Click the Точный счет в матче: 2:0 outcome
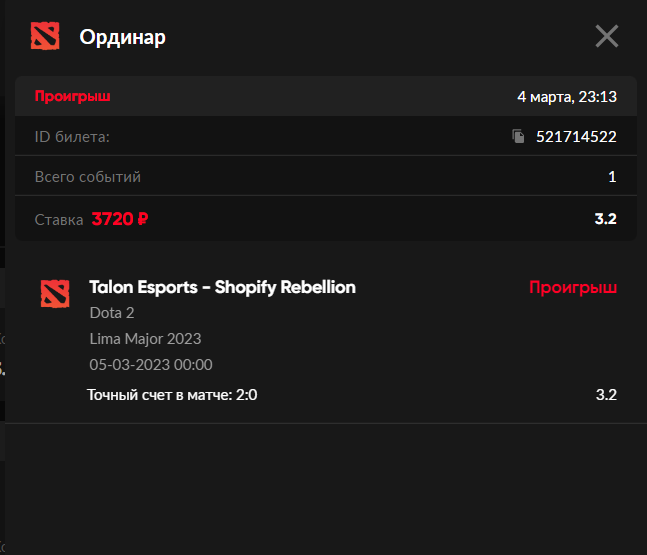647x555 pixels. (172, 395)
